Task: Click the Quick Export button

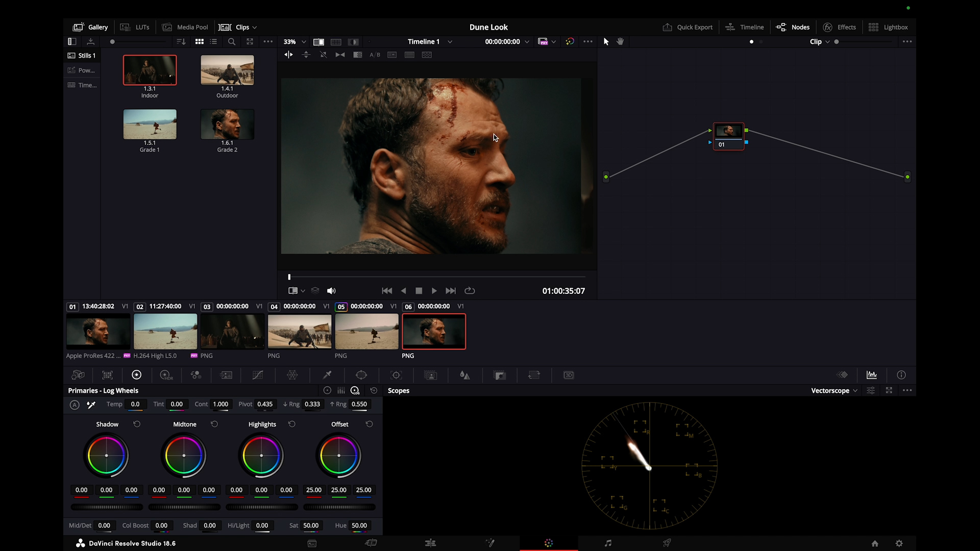Action: 688,27
